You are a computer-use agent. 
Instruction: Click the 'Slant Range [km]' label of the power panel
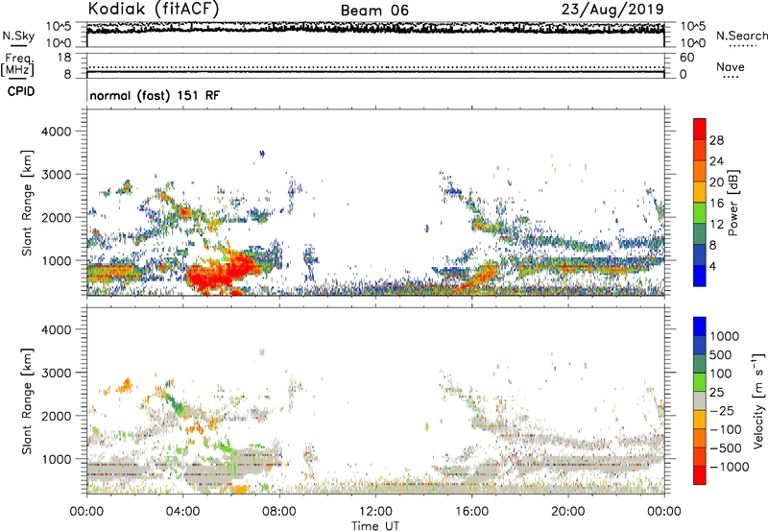[x=26, y=203]
